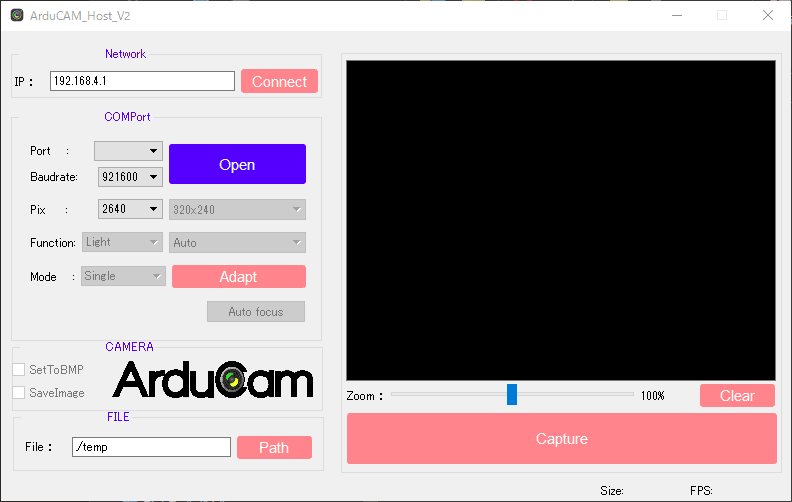Viewport: 792px width, 502px height.
Task: Enable the SetToBMP checkbox
Action: coord(19,370)
